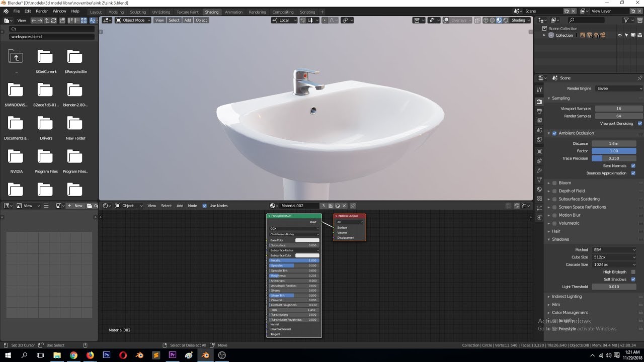Toggle Collection visibility eye in outliner

pos(620,35)
